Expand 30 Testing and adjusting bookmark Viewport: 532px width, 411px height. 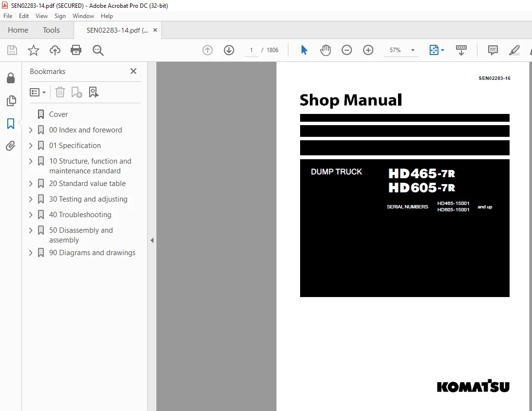tap(31, 199)
